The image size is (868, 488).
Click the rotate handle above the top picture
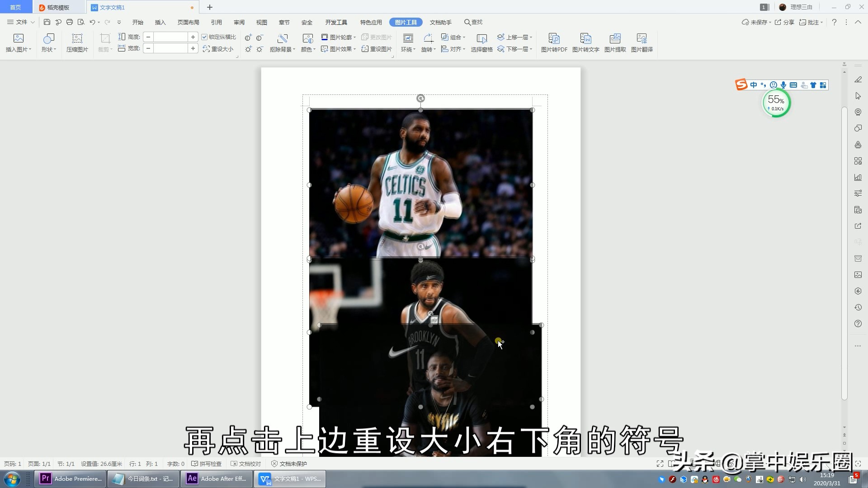420,98
